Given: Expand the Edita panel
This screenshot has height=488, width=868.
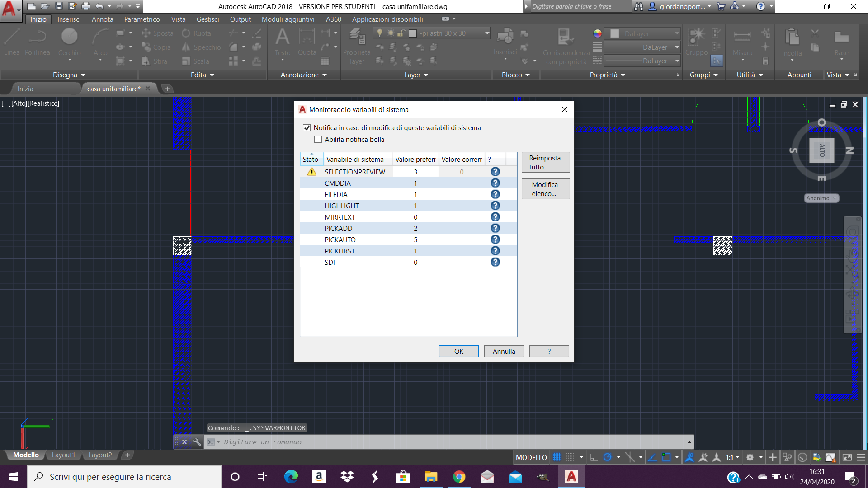Looking at the screenshot, I should (202, 75).
